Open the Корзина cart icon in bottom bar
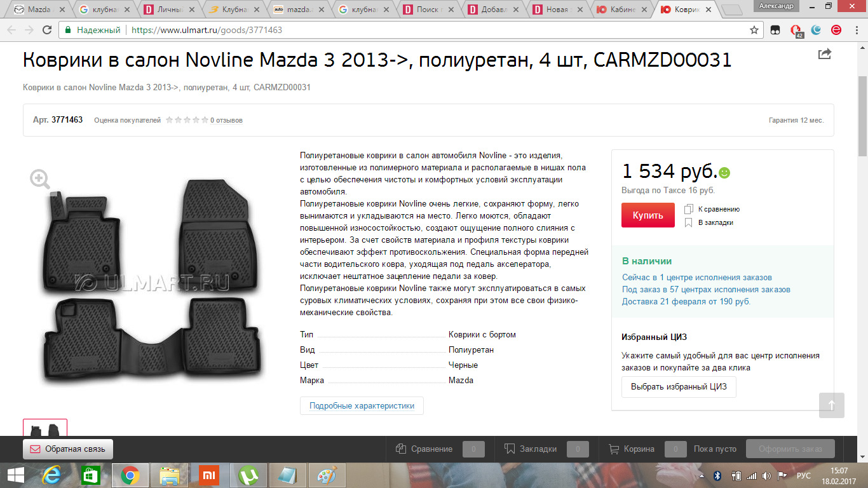Screen dimensions: 868x488 pyautogui.click(x=614, y=449)
